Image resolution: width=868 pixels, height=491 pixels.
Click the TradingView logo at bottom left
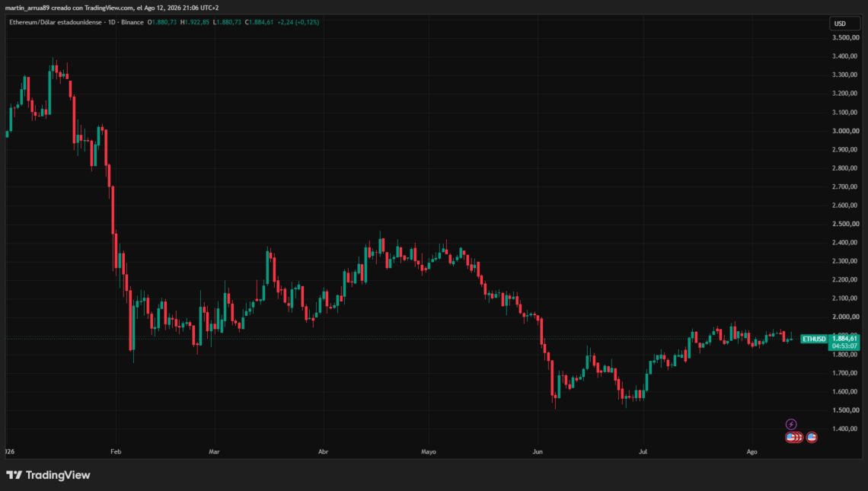tap(48, 475)
